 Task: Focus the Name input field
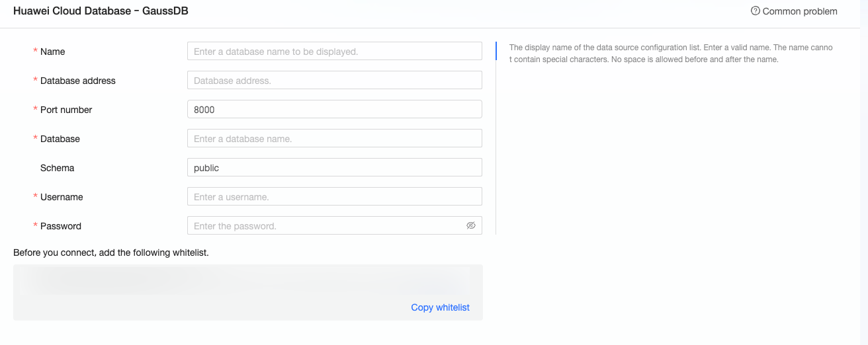click(x=334, y=52)
